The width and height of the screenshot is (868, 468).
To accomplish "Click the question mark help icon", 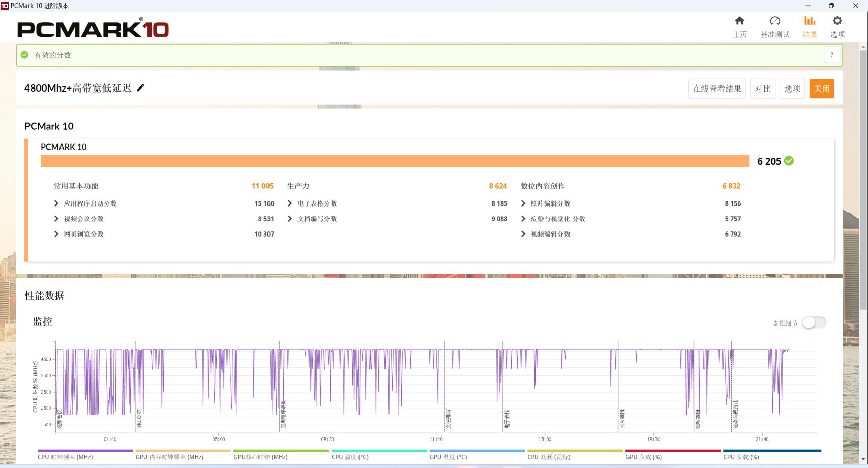I will click(x=832, y=55).
